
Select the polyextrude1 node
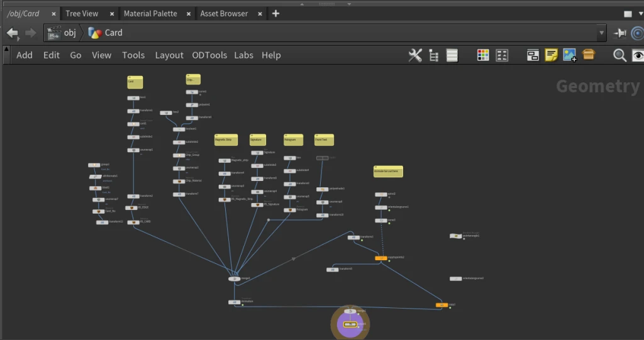click(x=323, y=189)
